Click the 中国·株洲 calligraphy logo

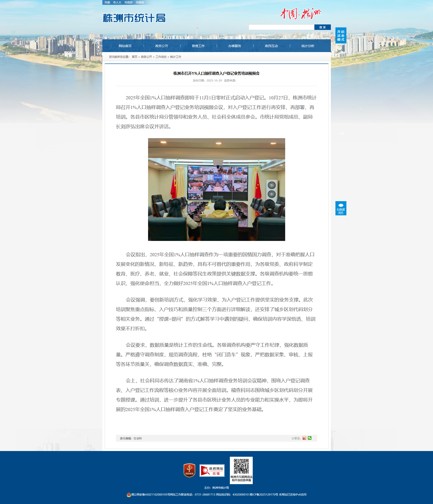(300, 14)
